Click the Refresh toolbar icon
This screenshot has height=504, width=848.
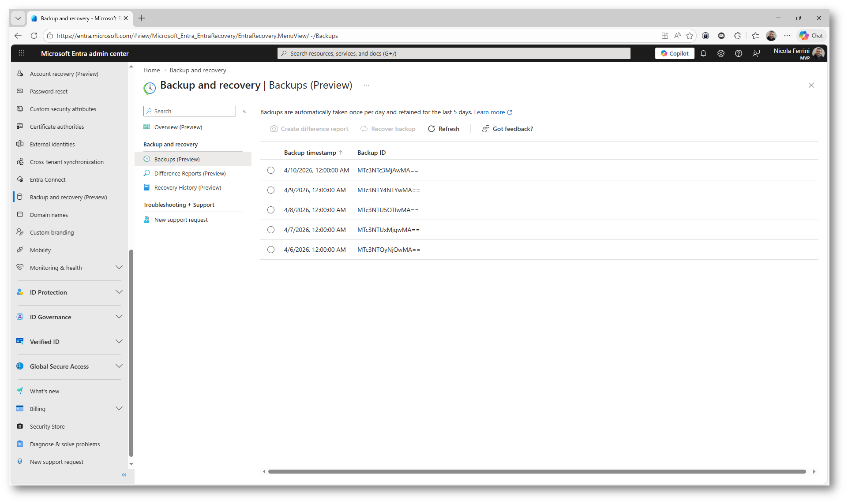tap(432, 129)
